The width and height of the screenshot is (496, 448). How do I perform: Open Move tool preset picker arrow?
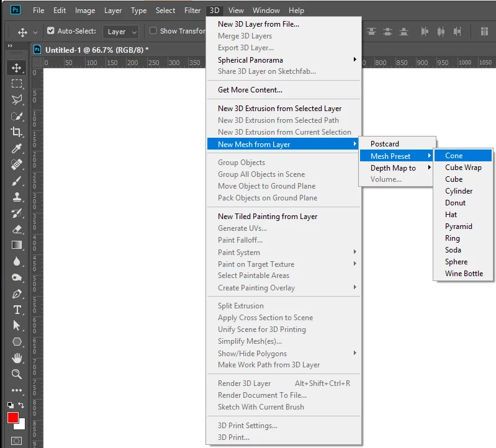(x=35, y=32)
